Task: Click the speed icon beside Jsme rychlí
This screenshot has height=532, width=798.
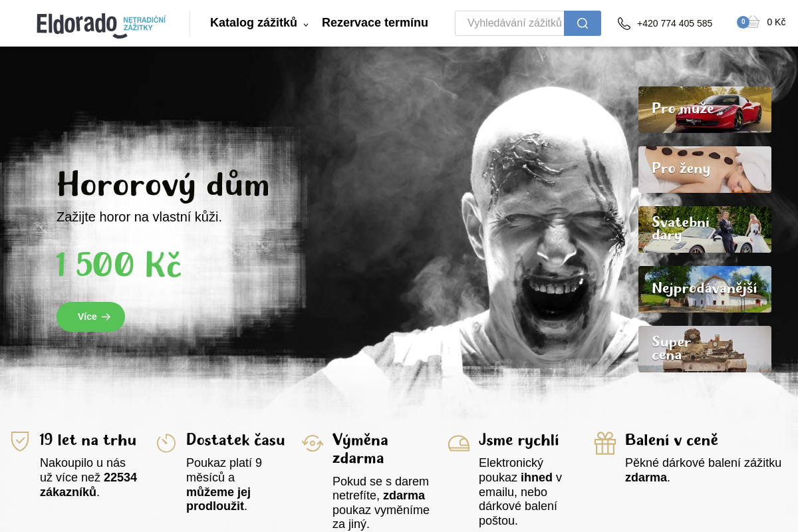Action: pos(459,443)
